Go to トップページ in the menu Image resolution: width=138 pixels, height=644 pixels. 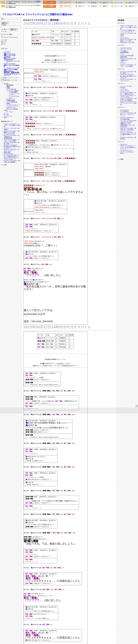7,51
